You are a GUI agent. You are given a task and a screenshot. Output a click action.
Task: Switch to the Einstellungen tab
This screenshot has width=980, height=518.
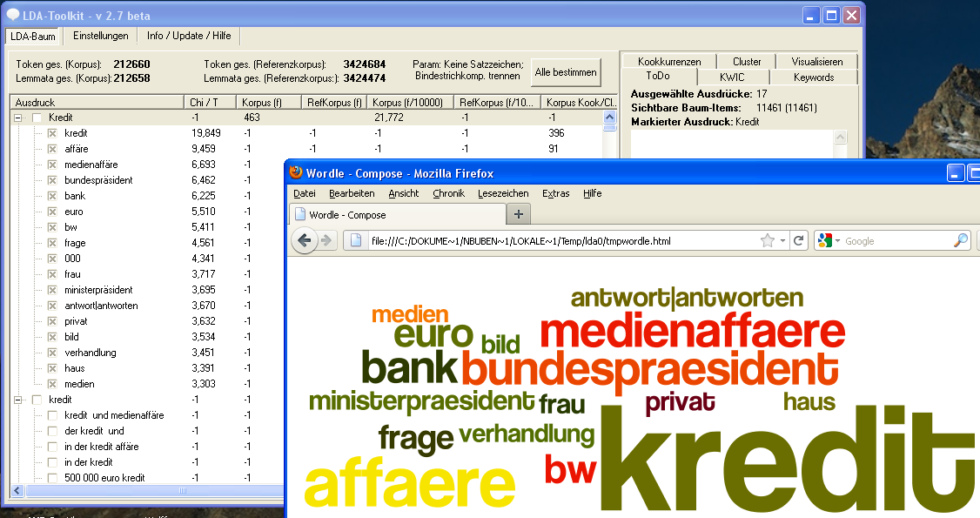coord(101,36)
